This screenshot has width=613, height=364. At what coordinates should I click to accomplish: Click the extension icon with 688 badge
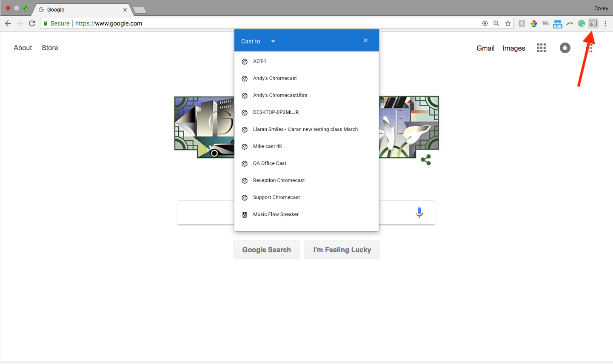pyautogui.click(x=558, y=23)
